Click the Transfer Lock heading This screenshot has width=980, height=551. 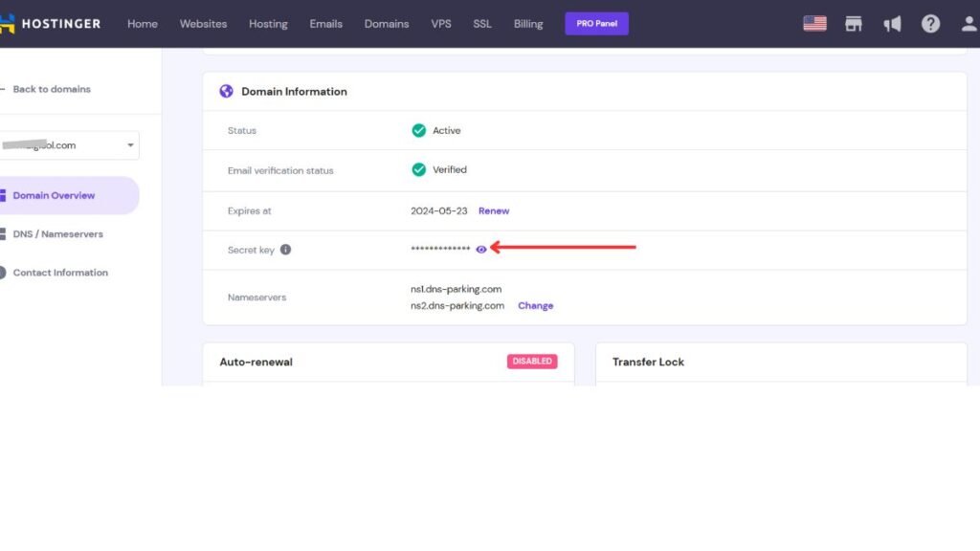tap(648, 362)
